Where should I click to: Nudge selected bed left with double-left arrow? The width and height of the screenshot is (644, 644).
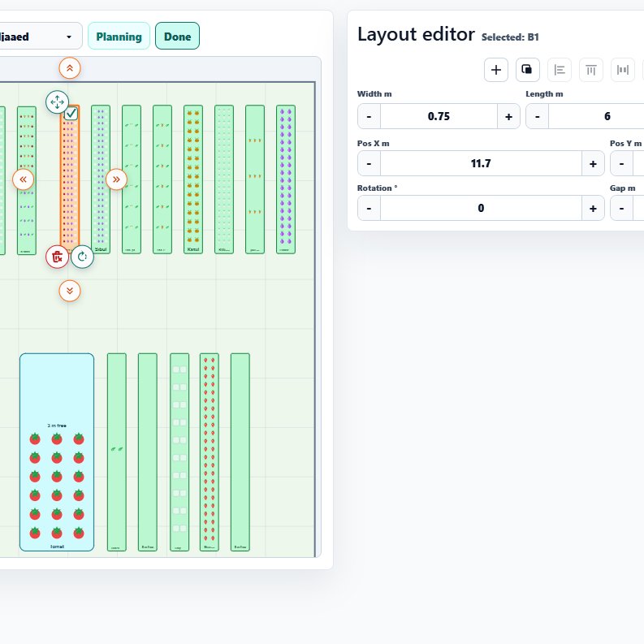(x=23, y=179)
